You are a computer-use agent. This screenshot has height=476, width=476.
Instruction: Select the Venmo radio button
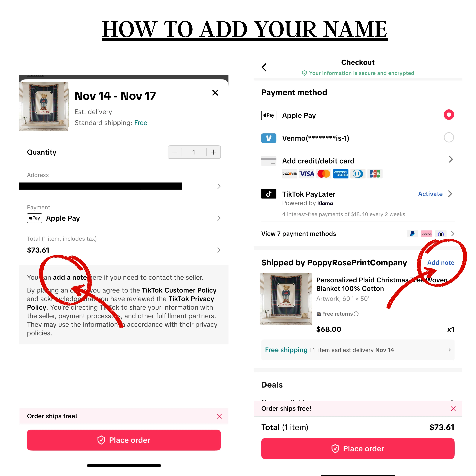[449, 137]
